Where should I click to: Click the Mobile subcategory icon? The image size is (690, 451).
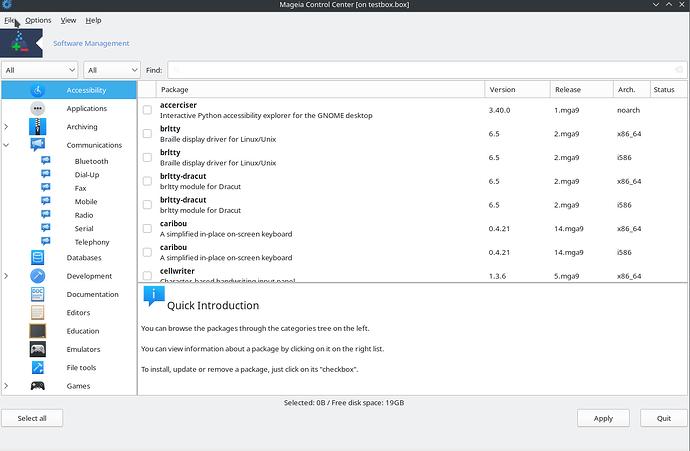click(46, 201)
